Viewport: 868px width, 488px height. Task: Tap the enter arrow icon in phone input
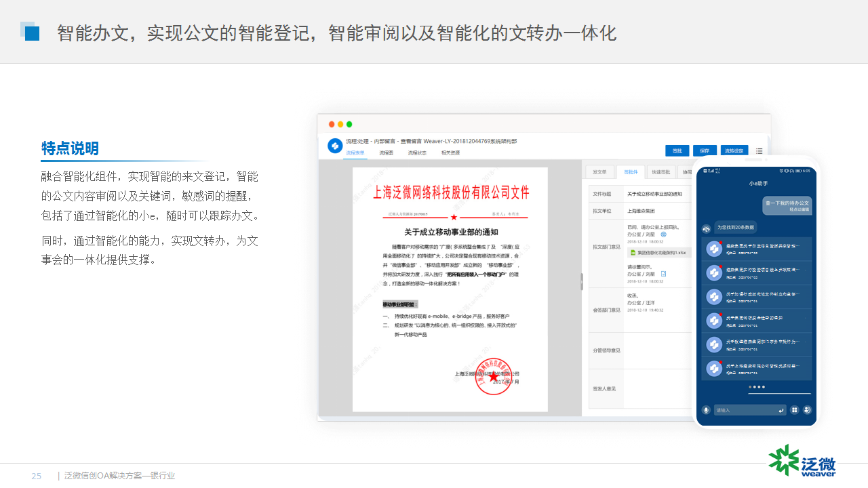[x=781, y=410]
